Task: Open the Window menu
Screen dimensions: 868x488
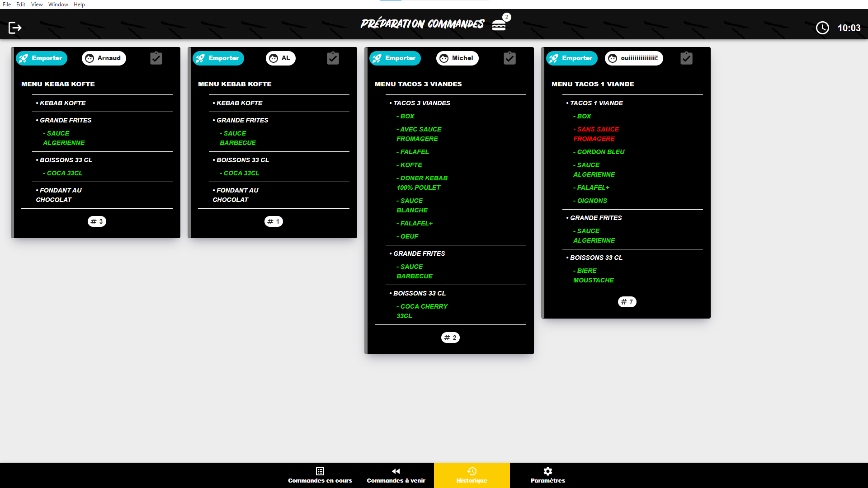Action: tap(58, 5)
